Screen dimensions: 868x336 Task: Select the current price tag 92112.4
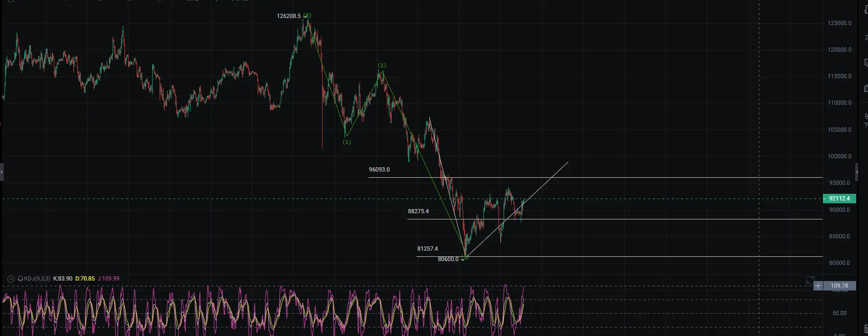(839, 199)
